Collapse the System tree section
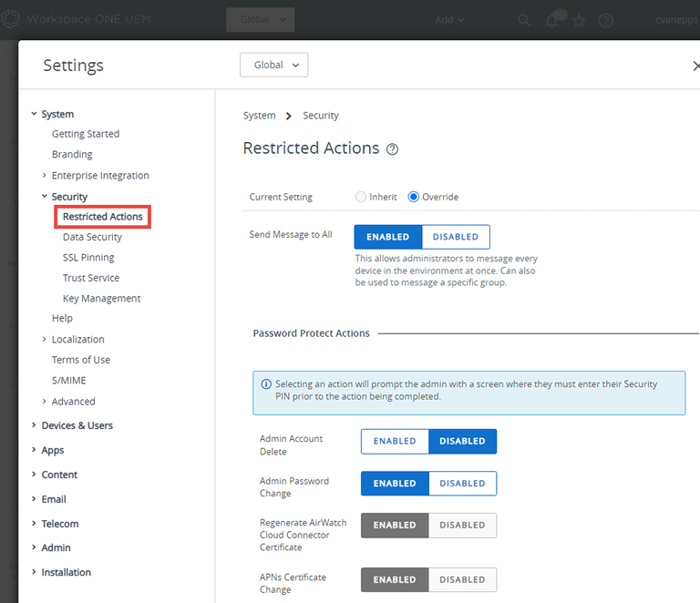 34,114
